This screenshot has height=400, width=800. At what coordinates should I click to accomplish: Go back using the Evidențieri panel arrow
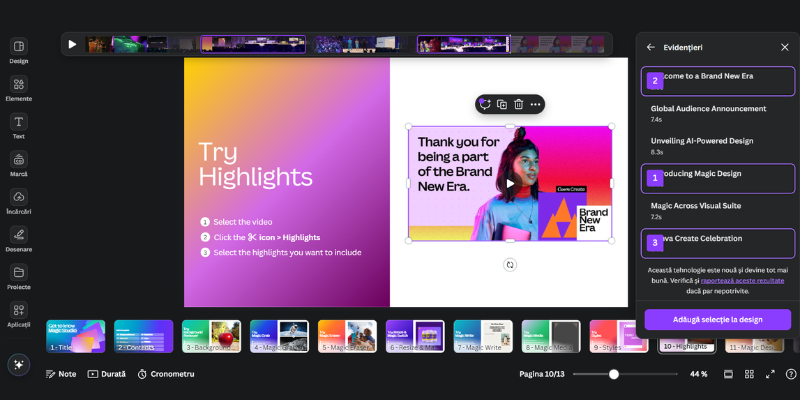(x=651, y=47)
